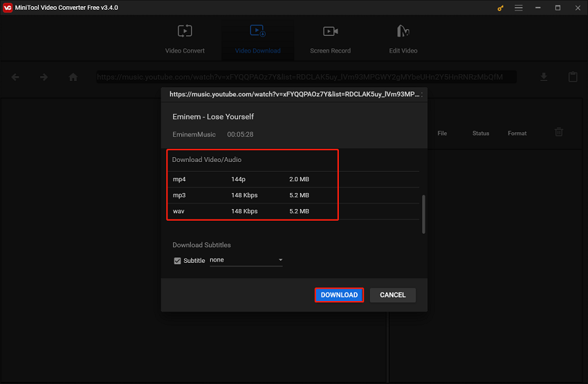This screenshot has width=588, height=384.
Task: Click the browser URL address field
Action: click(x=306, y=77)
